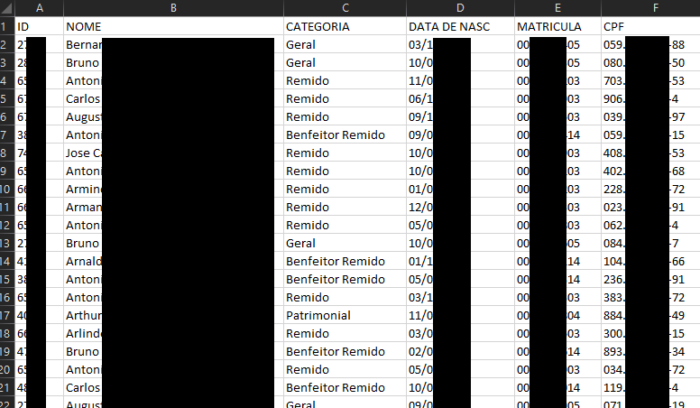Screen dimensions: 700x408
Task: Select name cell starting with Bernar
Action: [83, 45]
